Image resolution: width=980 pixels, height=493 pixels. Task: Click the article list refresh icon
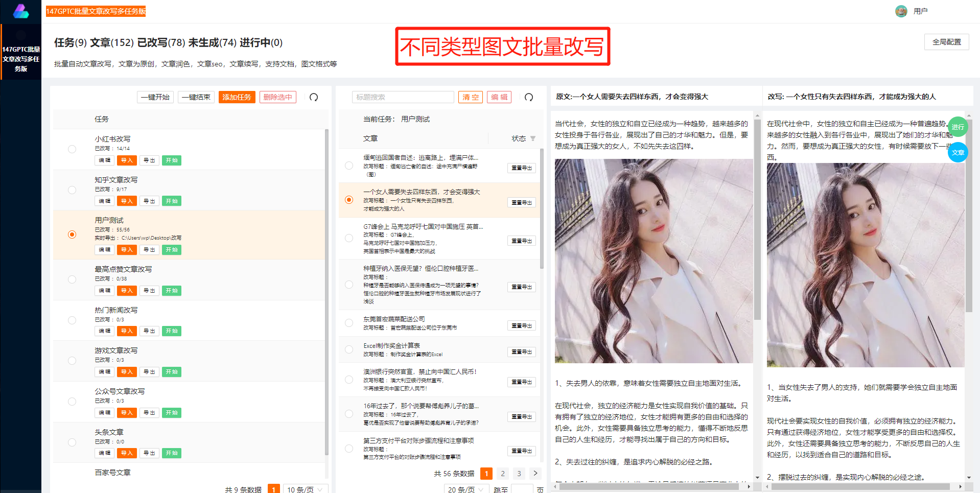pos(529,97)
